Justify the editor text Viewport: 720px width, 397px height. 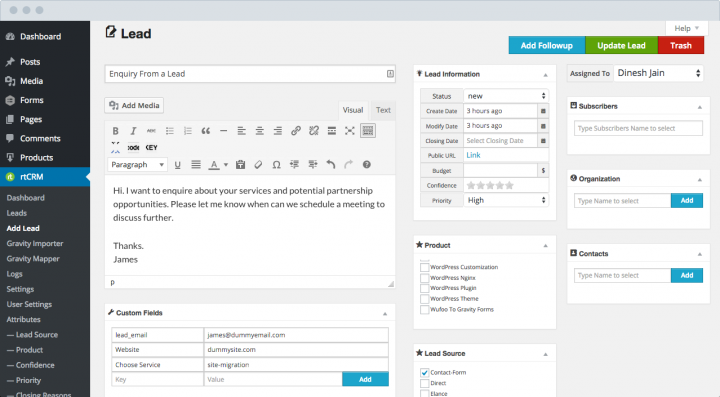pyautogui.click(x=196, y=165)
